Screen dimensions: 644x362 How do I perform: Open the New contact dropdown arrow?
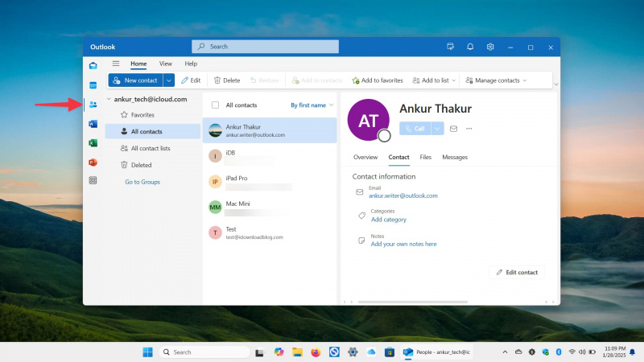[x=169, y=80]
